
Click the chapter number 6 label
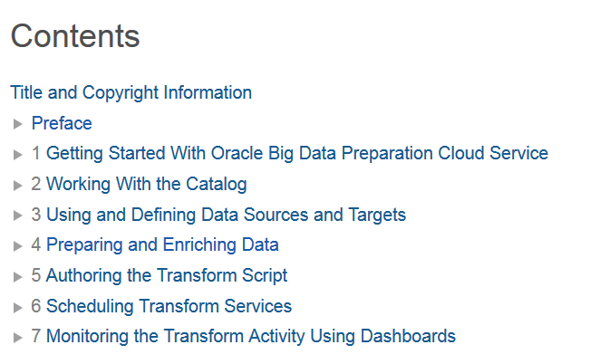point(36,307)
